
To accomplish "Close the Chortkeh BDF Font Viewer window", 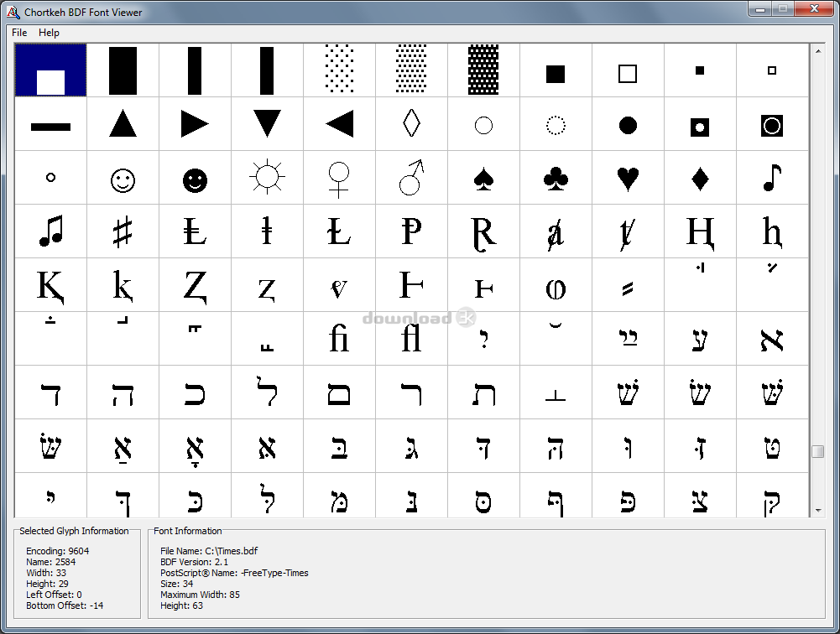I will (x=814, y=8).
